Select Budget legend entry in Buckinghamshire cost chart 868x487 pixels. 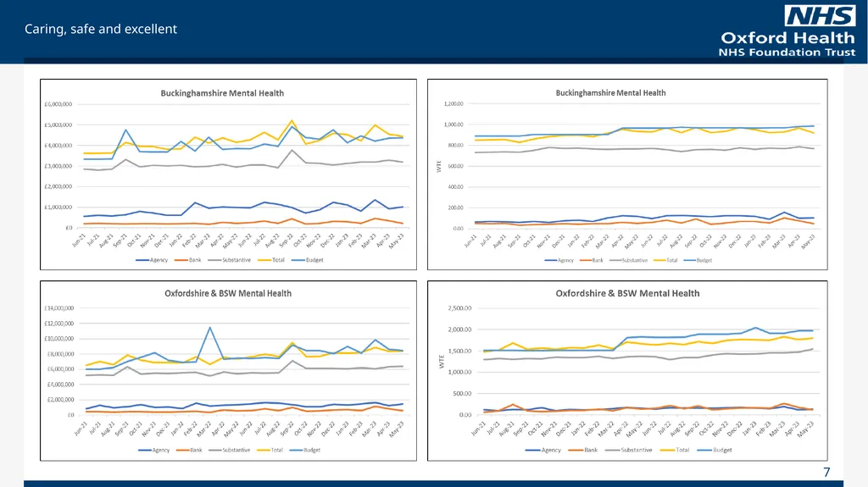click(307, 260)
